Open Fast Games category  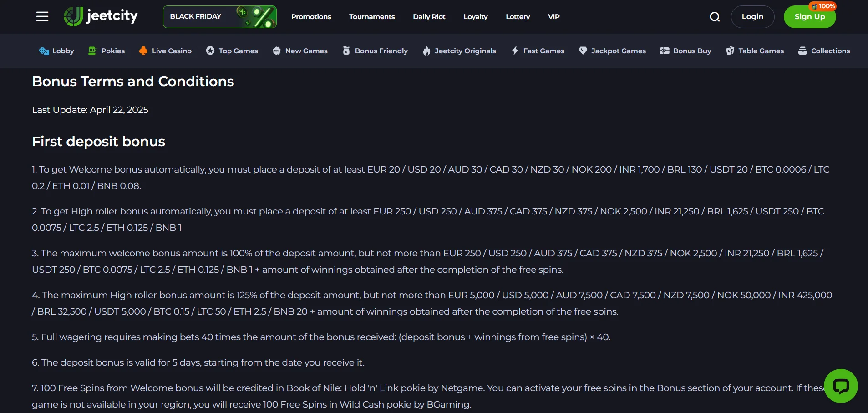click(x=538, y=51)
